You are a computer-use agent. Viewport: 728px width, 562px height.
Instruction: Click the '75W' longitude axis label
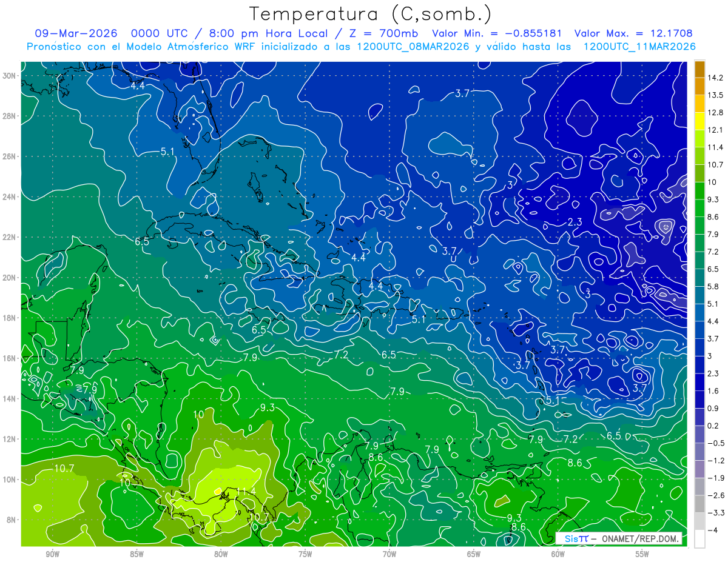305,554
